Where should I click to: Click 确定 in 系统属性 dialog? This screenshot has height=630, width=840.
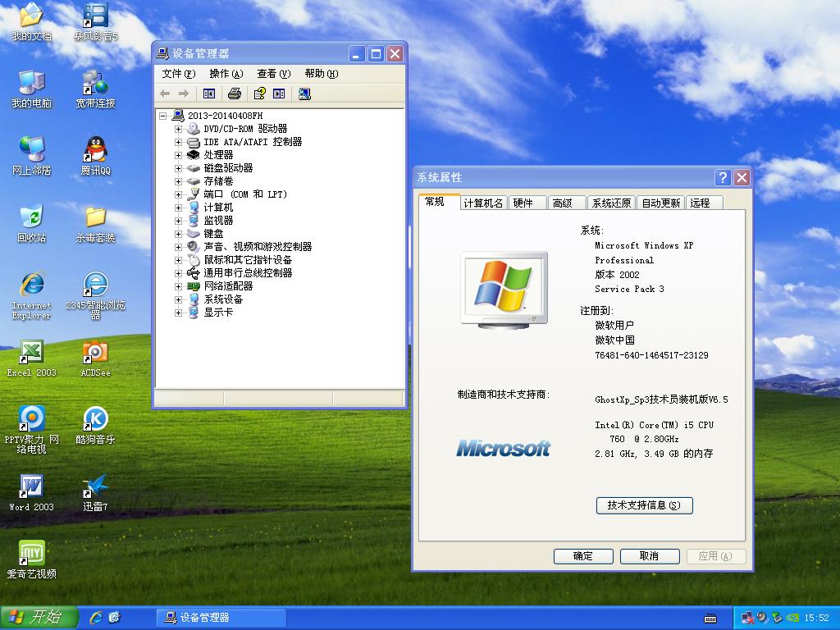[583, 556]
